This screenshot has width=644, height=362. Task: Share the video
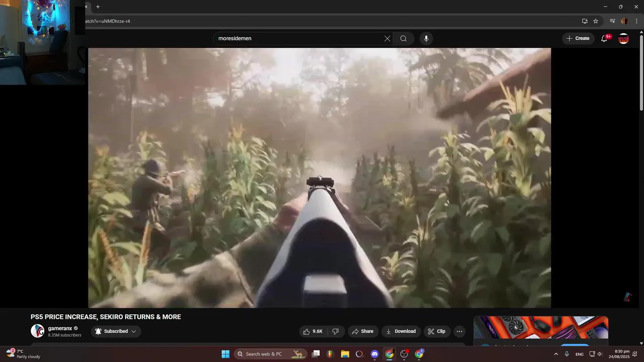tap(363, 331)
